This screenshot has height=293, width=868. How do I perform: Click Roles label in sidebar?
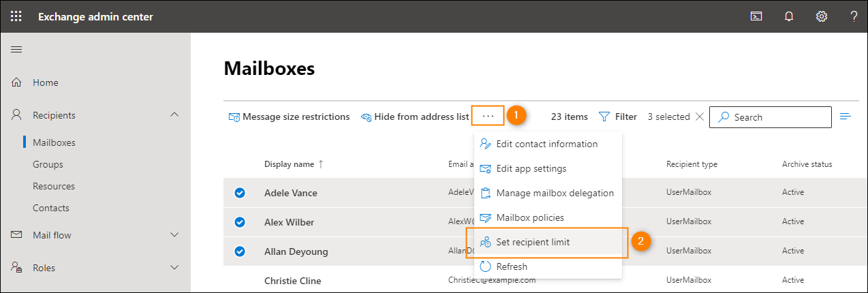click(x=44, y=268)
